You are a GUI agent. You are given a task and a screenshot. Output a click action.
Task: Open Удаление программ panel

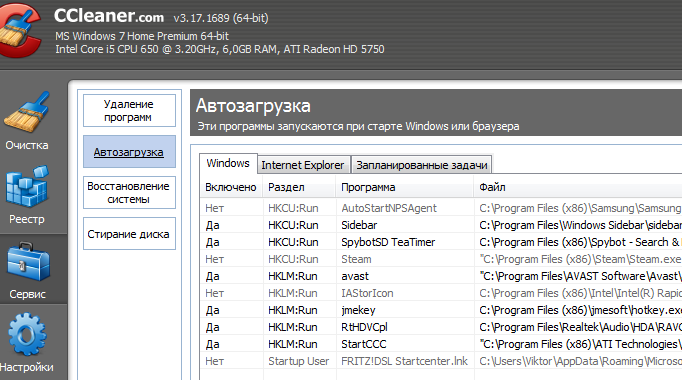129,110
